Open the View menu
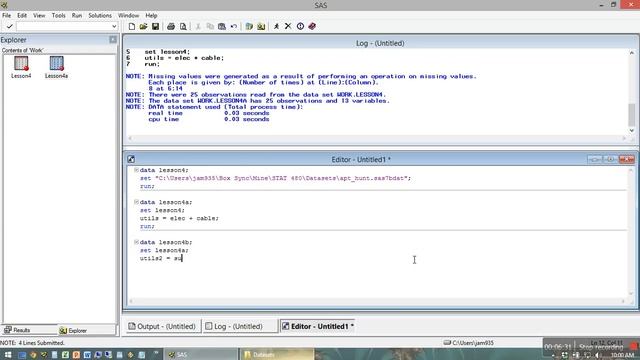This screenshot has width=640, height=360. click(x=39, y=16)
